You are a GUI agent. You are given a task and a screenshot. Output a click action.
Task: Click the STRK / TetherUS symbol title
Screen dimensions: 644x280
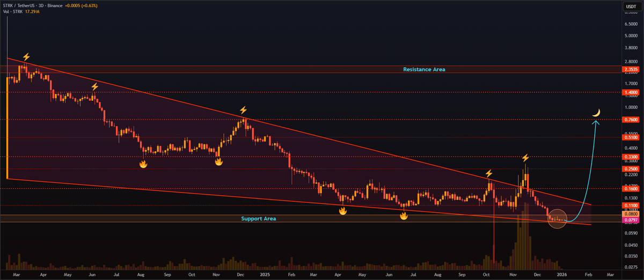coord(32,5)
